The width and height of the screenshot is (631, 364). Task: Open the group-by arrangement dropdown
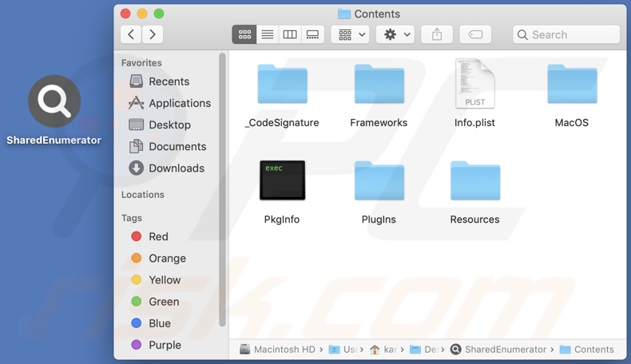pyautogui.click(x=350, y=34)
